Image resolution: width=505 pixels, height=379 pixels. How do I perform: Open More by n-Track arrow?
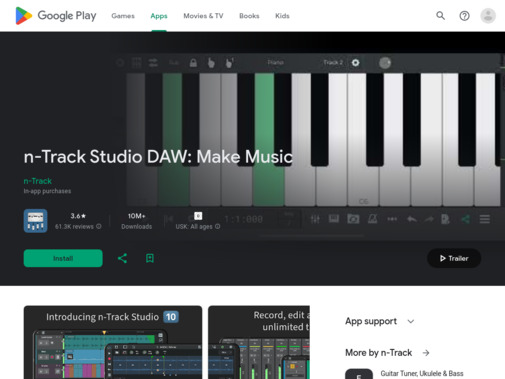pos(426,353)
